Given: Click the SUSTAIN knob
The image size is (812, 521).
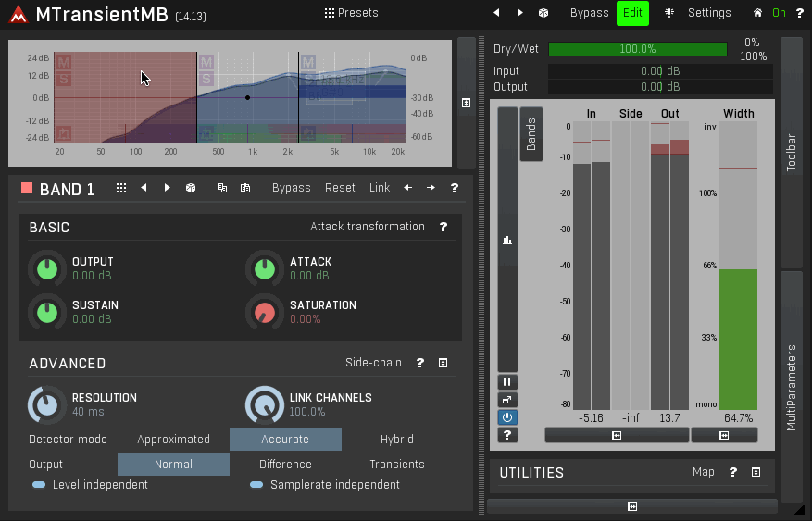Looking at the screenshot, I should point(47,312).
